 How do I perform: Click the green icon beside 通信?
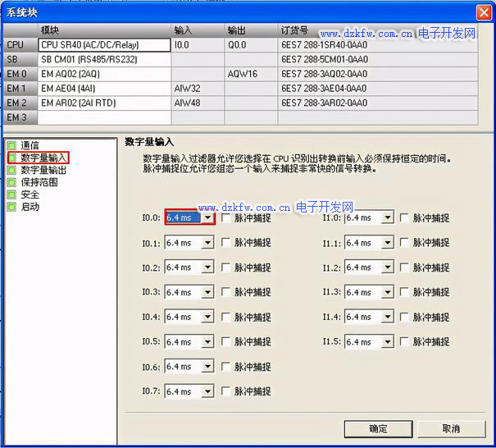[x=11, y=145]
